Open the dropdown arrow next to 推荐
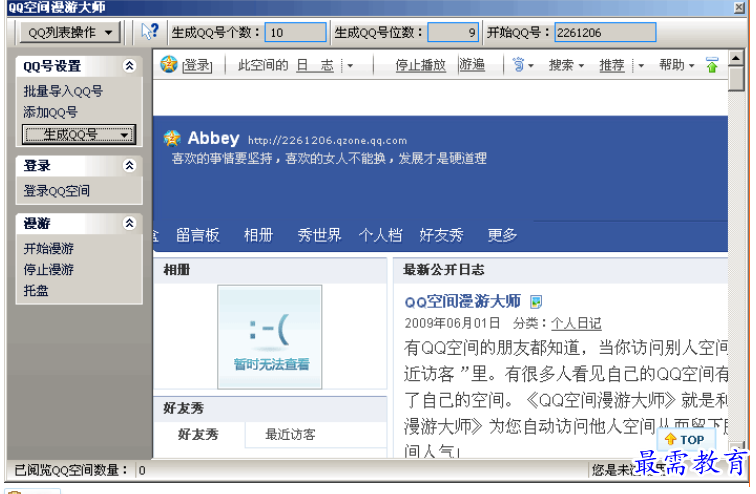 click(x=641, y=66)
